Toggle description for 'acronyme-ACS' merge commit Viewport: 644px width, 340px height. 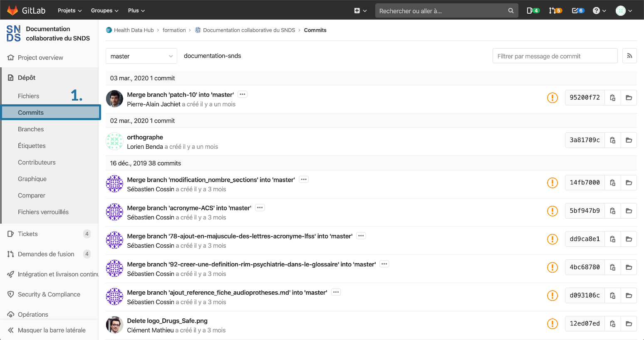[x=260, y=207]
